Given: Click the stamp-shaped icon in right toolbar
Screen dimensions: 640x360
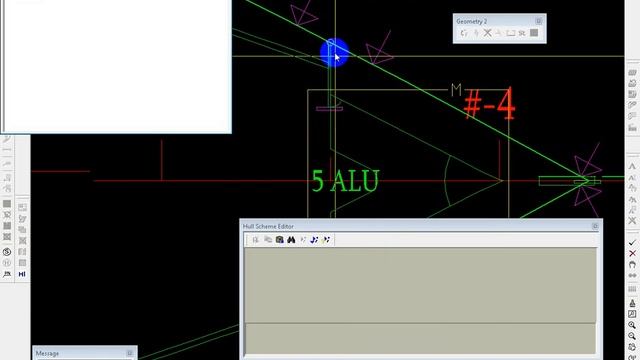Looking at the screenshot, I should click(x=632, y=303).
